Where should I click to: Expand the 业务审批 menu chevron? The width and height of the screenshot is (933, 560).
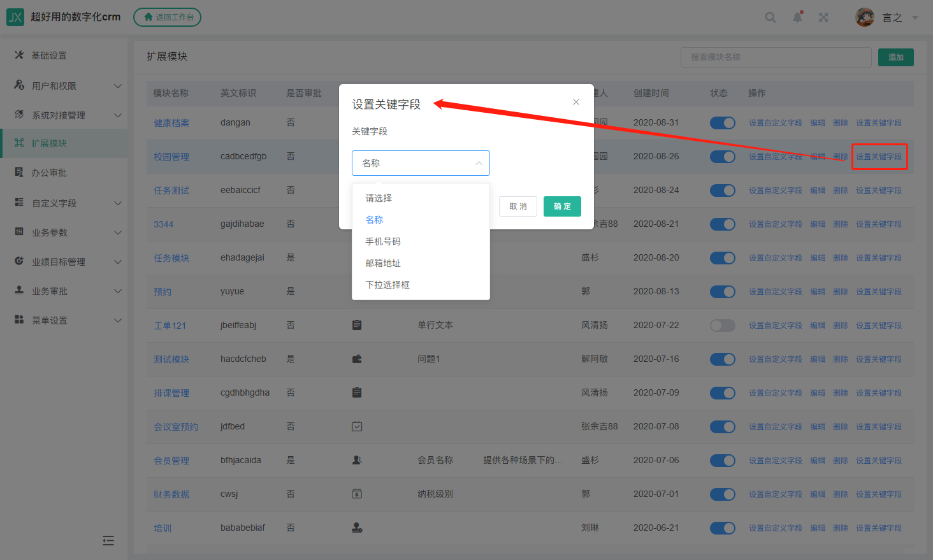click(118, 291)
